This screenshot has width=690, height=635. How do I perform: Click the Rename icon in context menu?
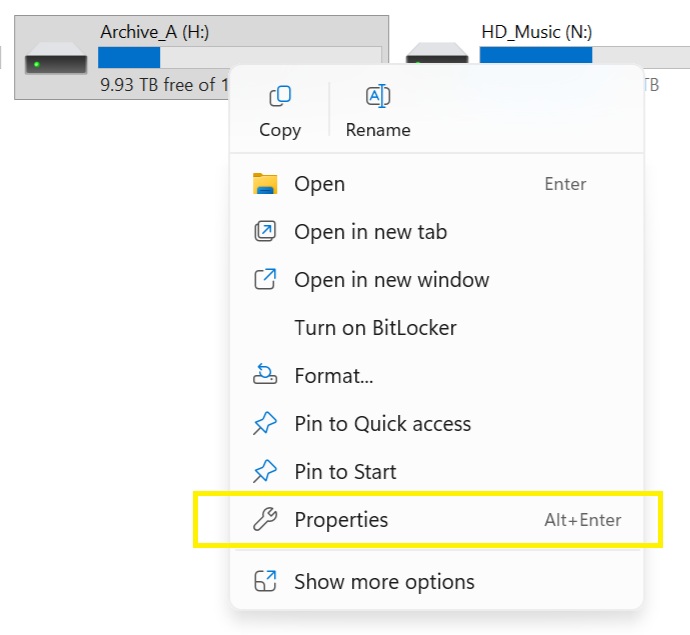point(378,97)
